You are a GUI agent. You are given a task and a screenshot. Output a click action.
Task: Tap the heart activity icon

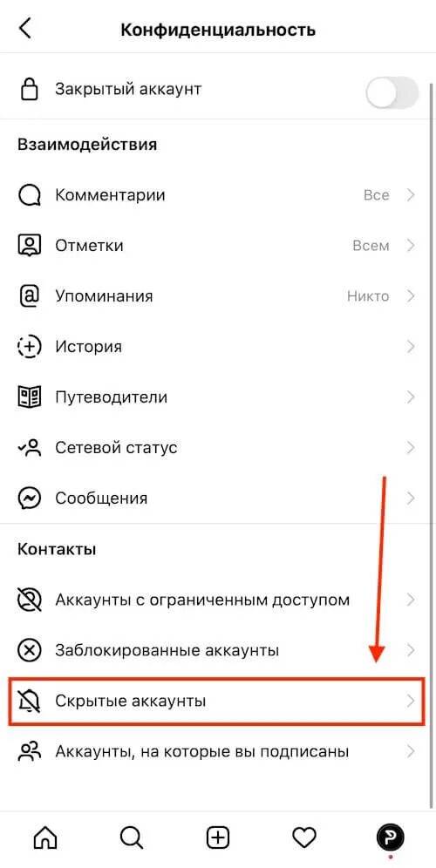point(304,837)
